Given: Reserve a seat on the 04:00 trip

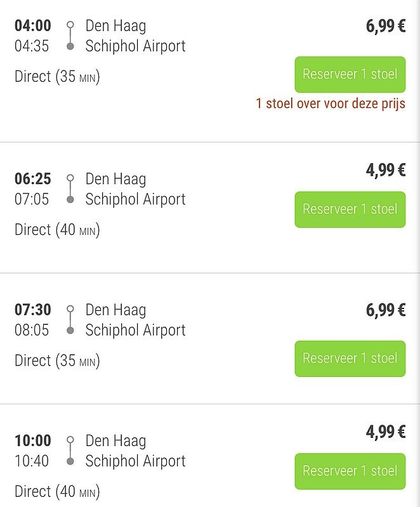Looking at the screenshot, I should pos(350,74).
